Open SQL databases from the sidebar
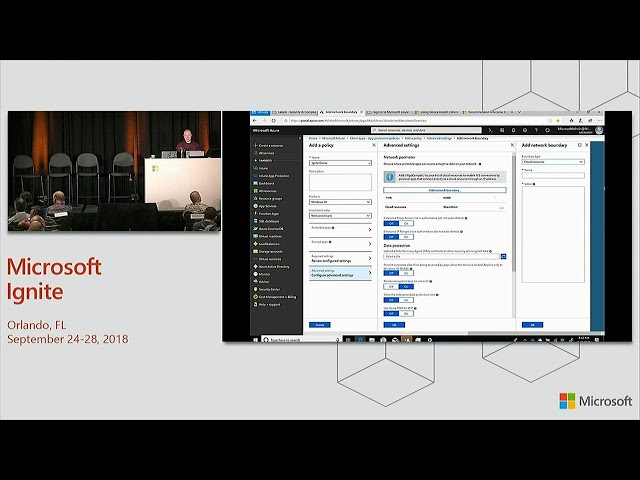 coord(266,221)
